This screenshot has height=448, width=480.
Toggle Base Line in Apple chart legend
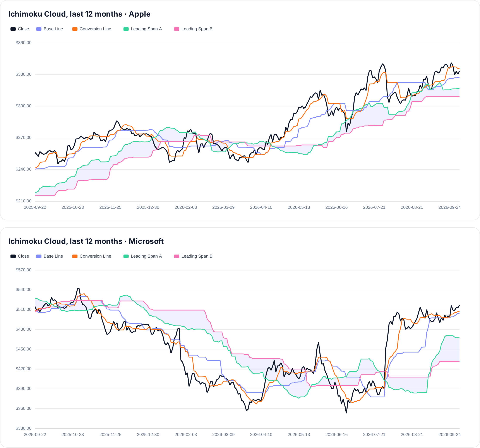tap(50, 29)
